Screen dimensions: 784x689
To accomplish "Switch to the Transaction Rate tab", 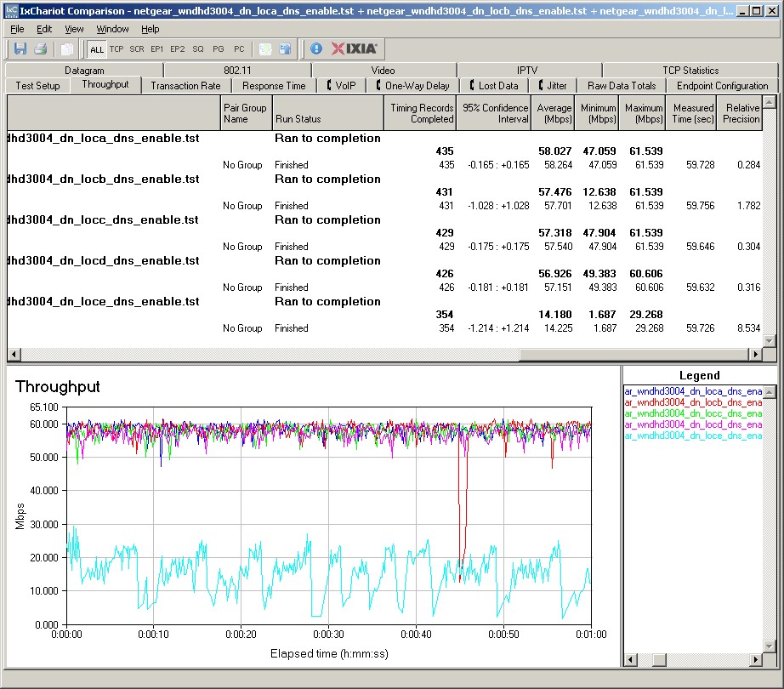I will (x=185, y=86).
